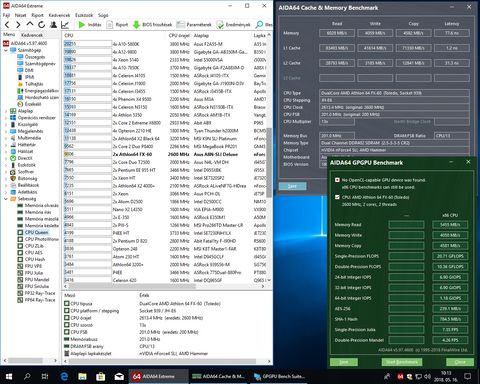Image resolution: width=480 pixels, height=384 pixels.
Task: Click Start Benchmark in GPGPU window
Action: [402, 362]
